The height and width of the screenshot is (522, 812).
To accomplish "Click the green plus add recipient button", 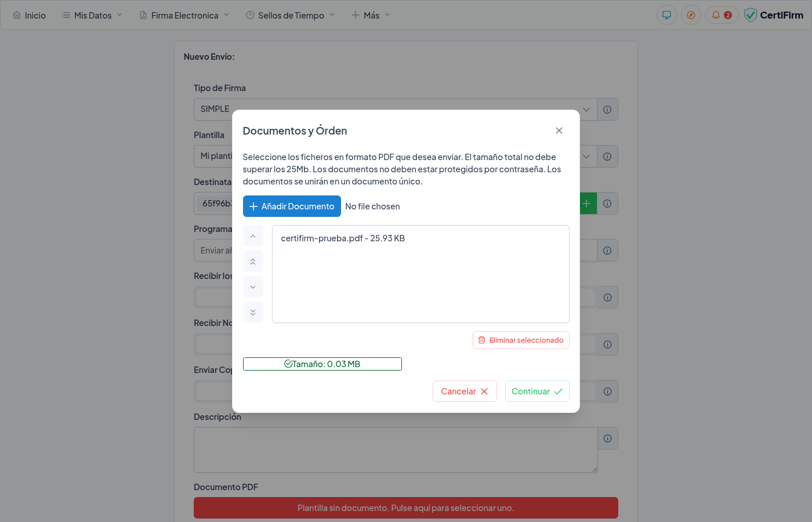I will (x=587, y=204).
